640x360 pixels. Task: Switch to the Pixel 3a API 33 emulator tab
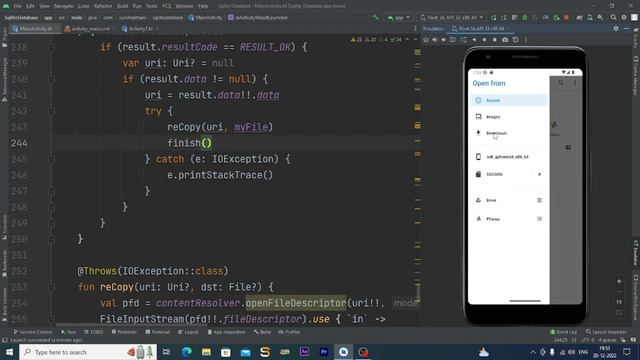tap(481, 29)
